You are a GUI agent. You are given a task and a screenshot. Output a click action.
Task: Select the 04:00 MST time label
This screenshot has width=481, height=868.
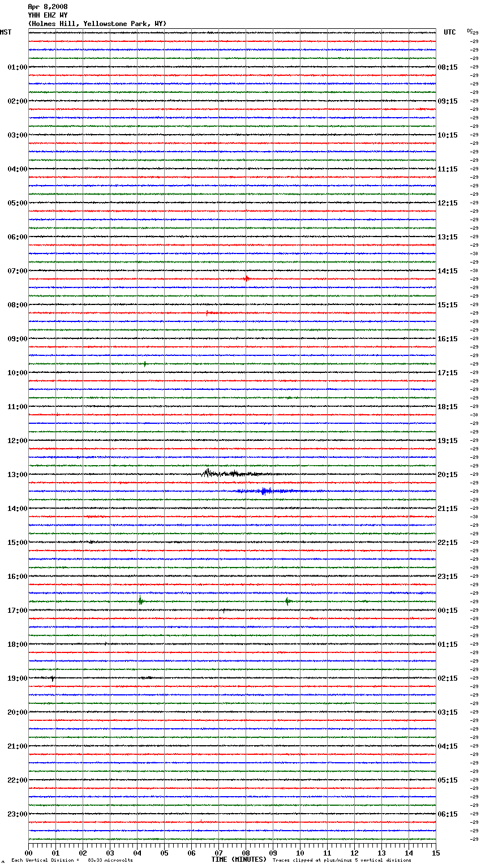coord(18,169)
